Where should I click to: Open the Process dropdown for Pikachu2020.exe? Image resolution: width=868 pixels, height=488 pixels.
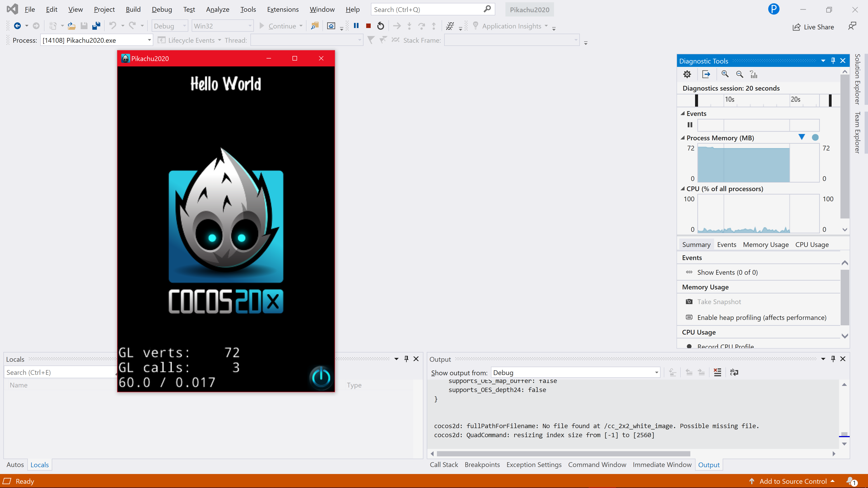[x=149, y=40]
